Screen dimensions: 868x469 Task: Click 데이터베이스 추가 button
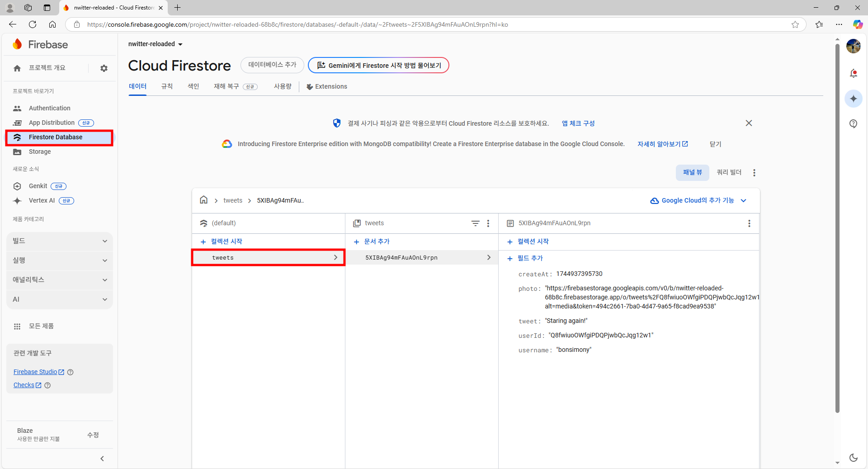(272, 65)
